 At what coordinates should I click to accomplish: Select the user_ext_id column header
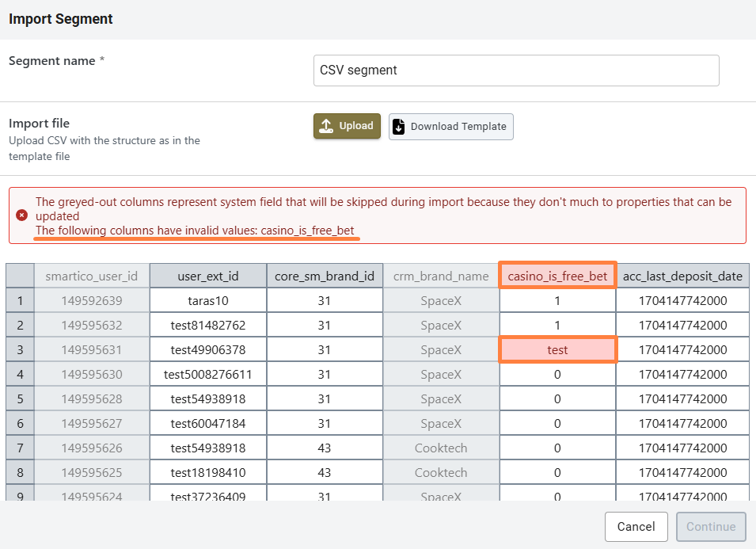pos(207,276)
